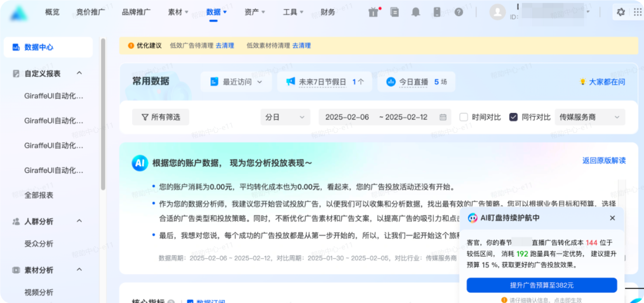Open the help question mark icon
Screen dimensions: 644x303
pos(459,12)
